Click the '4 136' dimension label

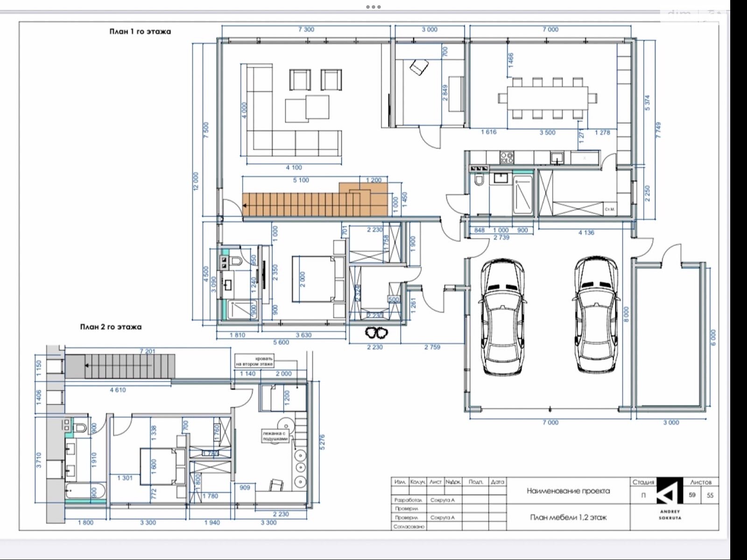pos(586,232)
